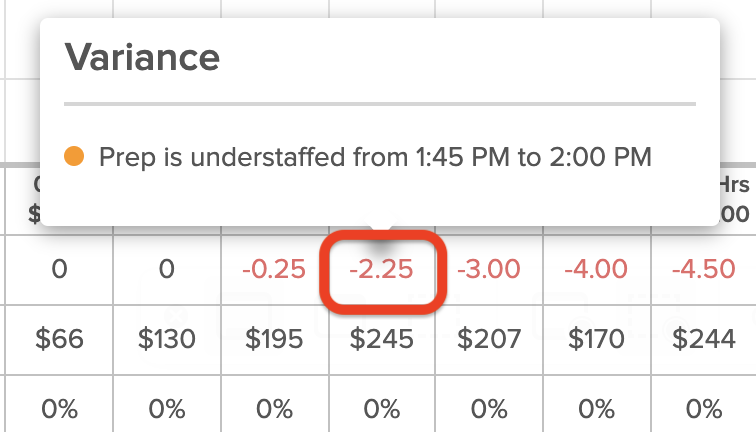
Task: Click the Prep is understaffed message text
Action: pyautogui.click(x=375, y=157)
